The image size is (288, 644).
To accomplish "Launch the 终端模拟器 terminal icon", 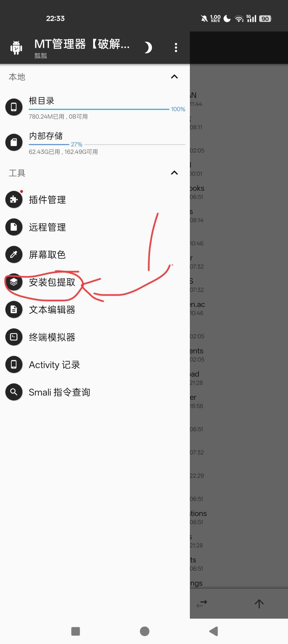I will [x=14, y=337].
